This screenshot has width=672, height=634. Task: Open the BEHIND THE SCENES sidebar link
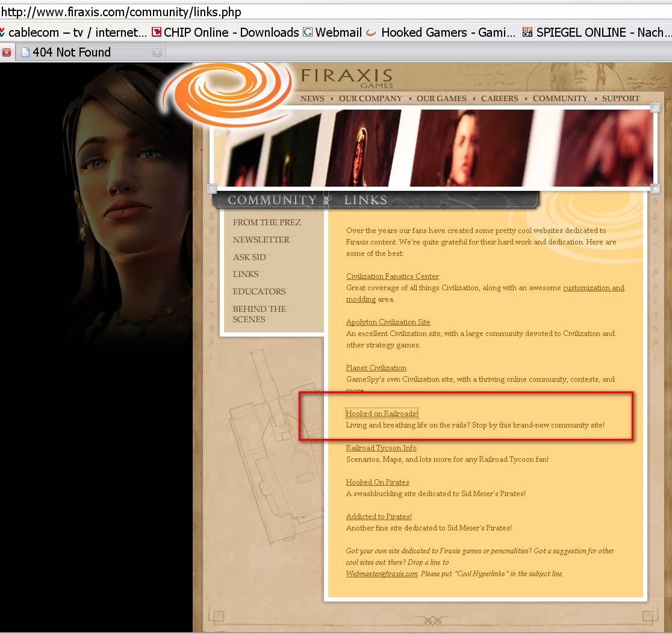point(260,314)
